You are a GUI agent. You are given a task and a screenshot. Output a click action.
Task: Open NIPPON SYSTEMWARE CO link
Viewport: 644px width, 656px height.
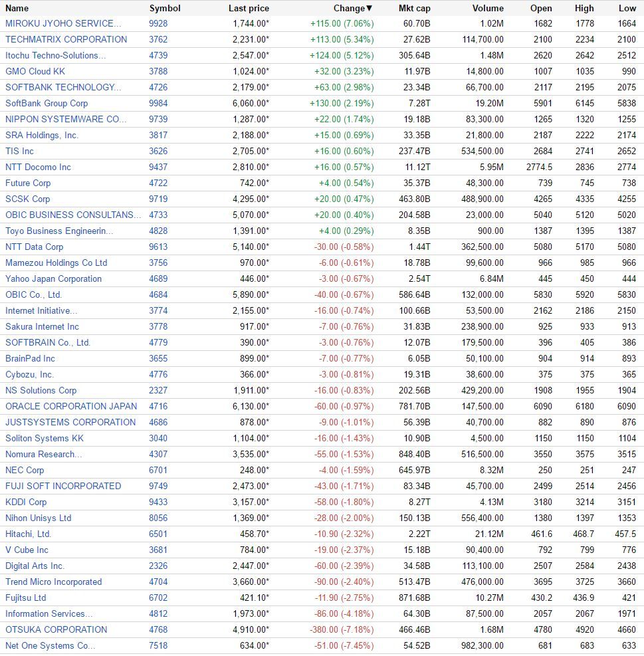point(66,119)
